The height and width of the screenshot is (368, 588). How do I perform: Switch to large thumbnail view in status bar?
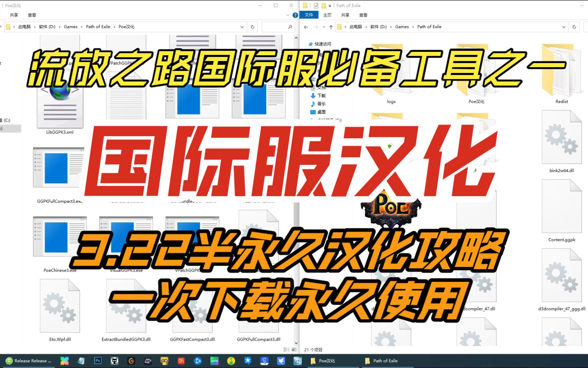(x=293, y=349)
